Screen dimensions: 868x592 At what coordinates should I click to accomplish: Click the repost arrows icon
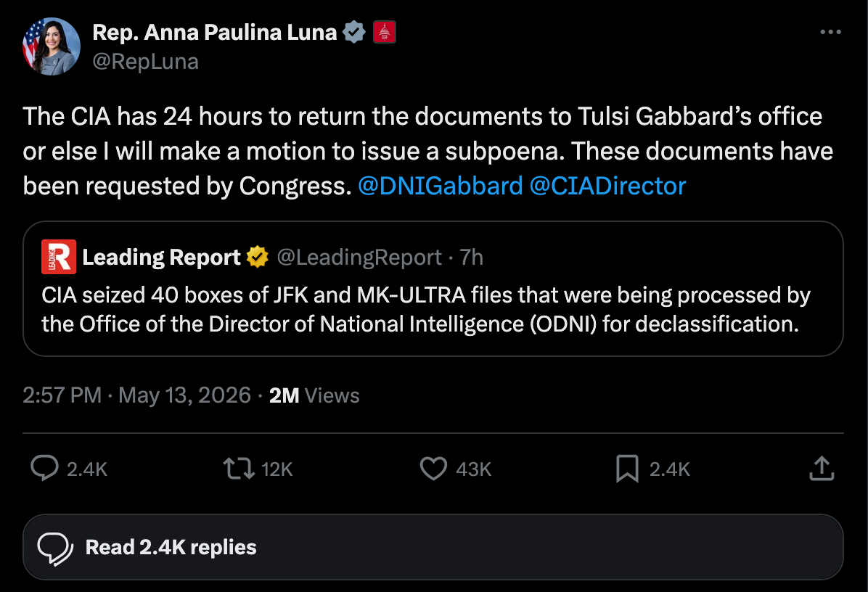point(239,468)
